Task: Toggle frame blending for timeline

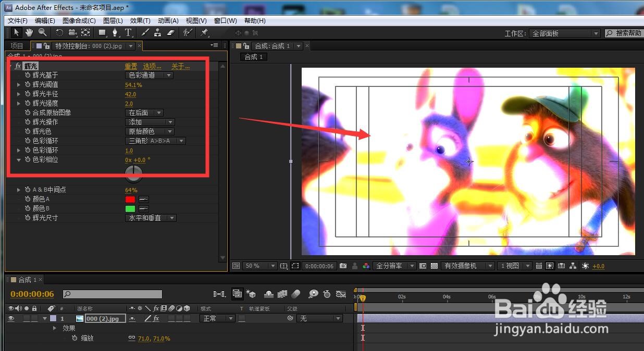Action: click(282, 294)
